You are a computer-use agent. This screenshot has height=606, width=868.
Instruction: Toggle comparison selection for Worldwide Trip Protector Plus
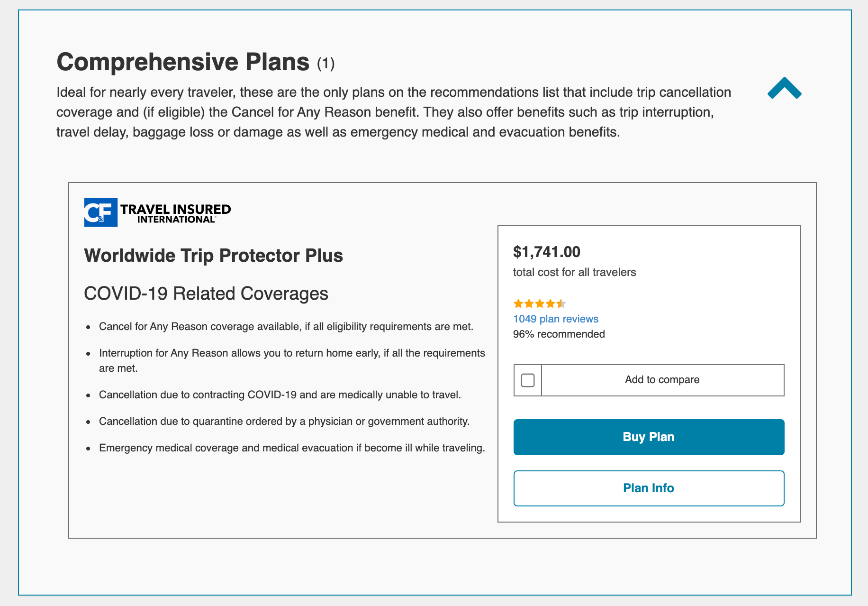[x=527, y=380]
